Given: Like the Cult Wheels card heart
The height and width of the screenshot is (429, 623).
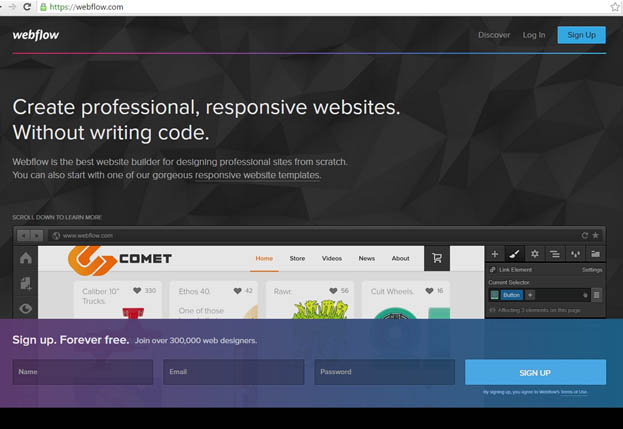Looking at the screenshot, I should click(429, 291).
